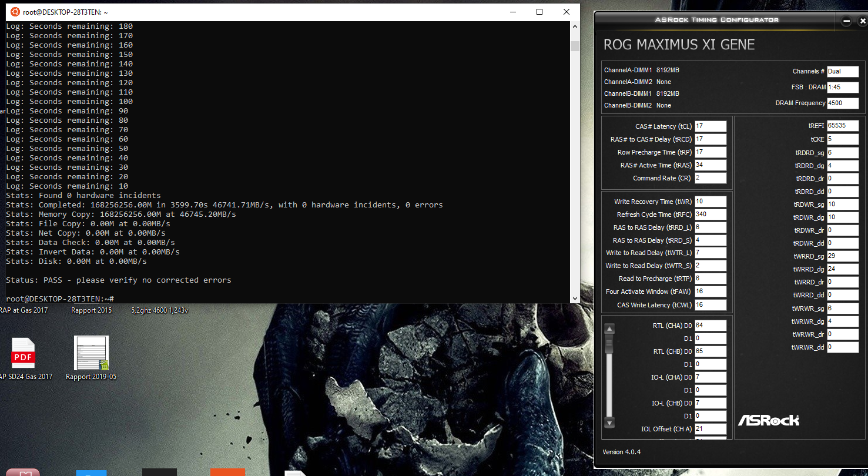Click the terminal window scrollbar thumb
The width and height of the screenshot is (868, 476).
coord(575,46)
